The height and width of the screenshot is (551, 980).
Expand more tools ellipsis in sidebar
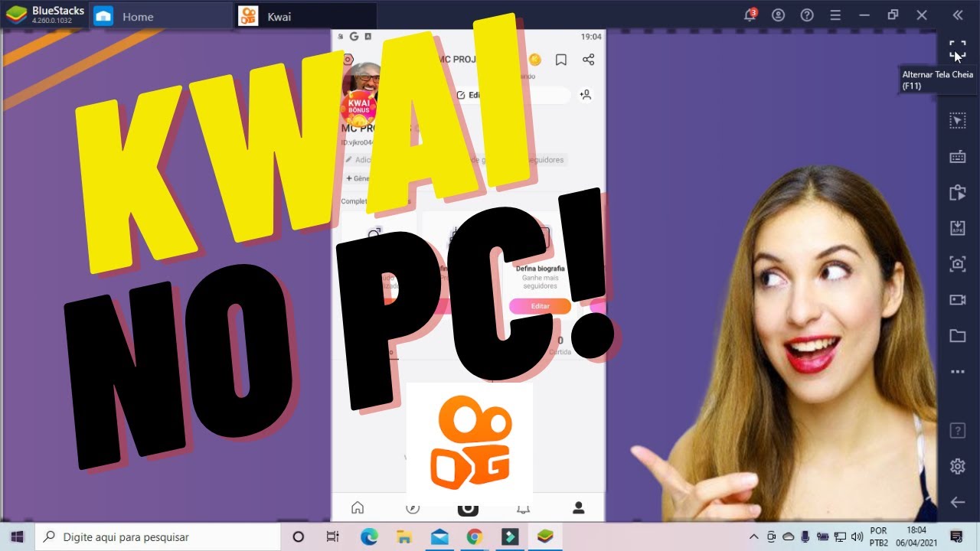coord(957,372)
